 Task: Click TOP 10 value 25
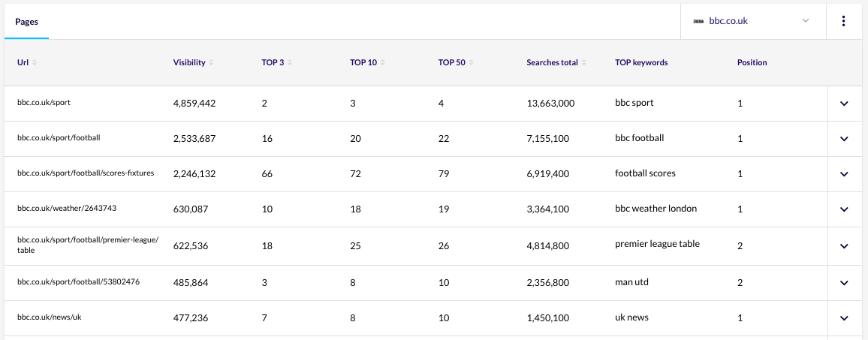tap(355, 246)
